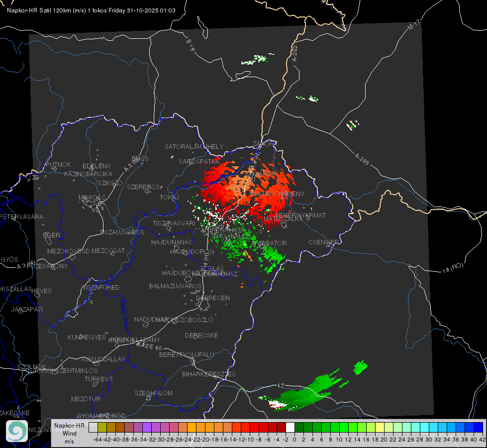
Task: Select the HAJDÚDOROG label
Action: pos(192,251)
